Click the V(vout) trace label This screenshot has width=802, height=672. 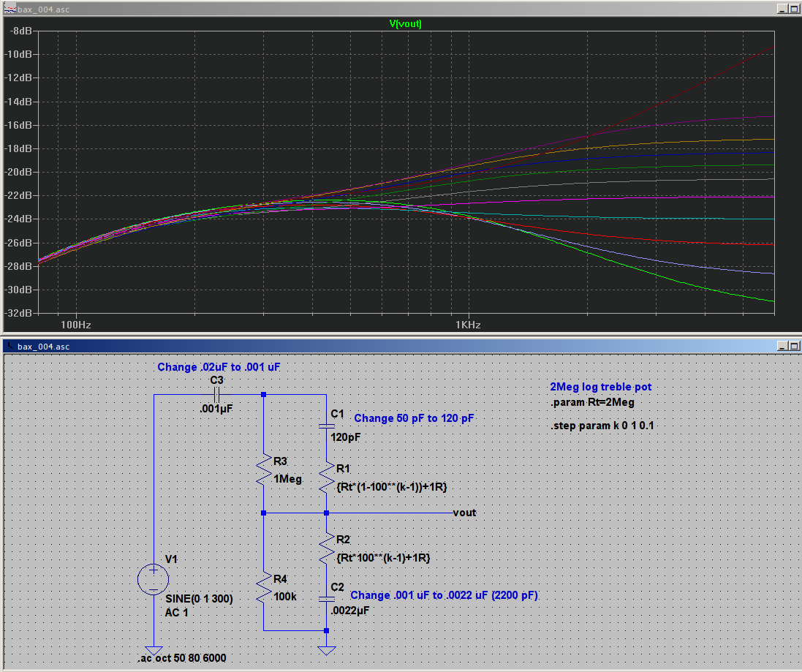(x=406, y=23)
